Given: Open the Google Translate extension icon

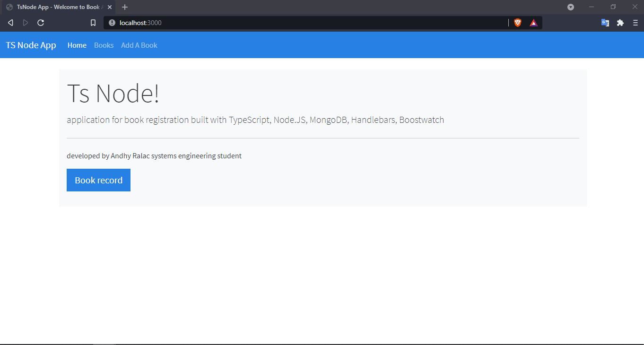Looking at the screenshot, I should pos(605,23).
